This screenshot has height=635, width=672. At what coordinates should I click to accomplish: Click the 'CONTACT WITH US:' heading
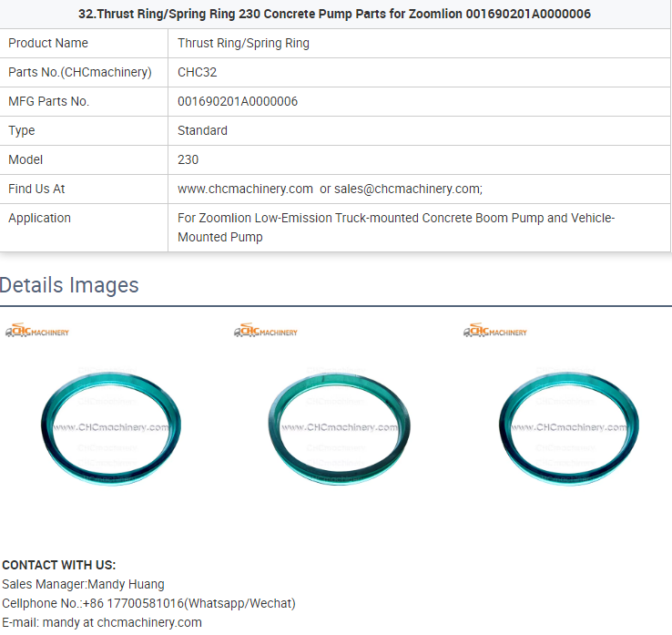coord(58,565)
